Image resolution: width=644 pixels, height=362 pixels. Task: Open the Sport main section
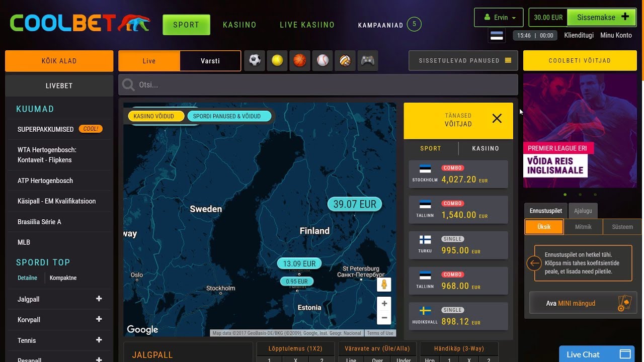point(186,25)
